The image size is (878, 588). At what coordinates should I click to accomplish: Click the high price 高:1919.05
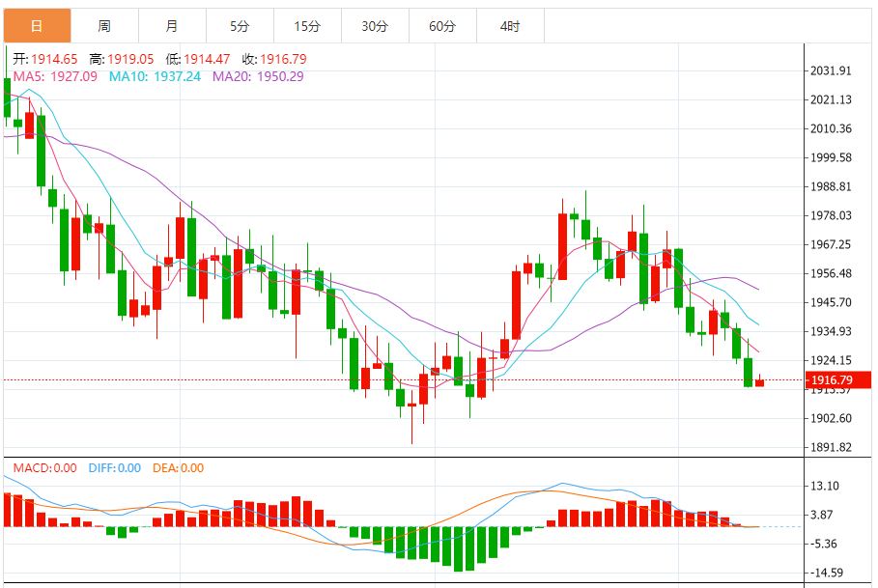[121, 59]
